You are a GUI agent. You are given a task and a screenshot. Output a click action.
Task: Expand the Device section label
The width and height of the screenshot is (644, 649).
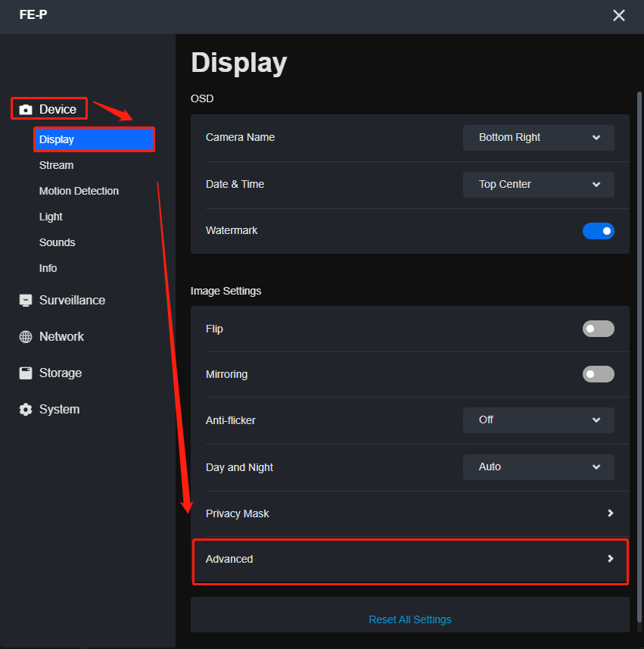(58, 109)
